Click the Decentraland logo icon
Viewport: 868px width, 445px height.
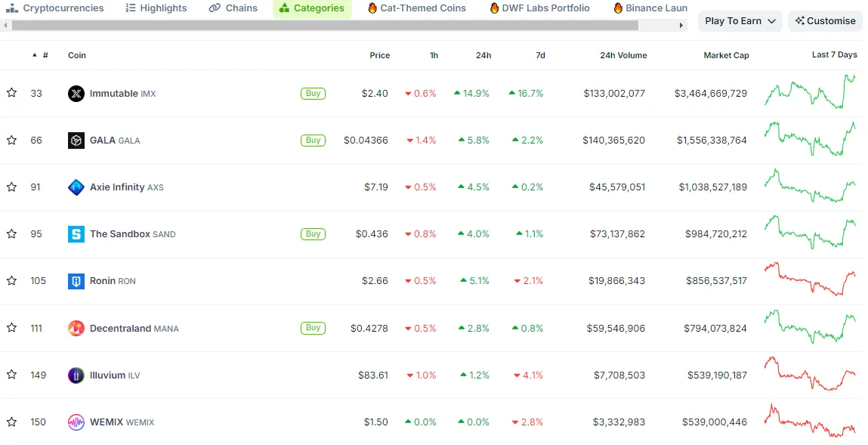point(76,328)
